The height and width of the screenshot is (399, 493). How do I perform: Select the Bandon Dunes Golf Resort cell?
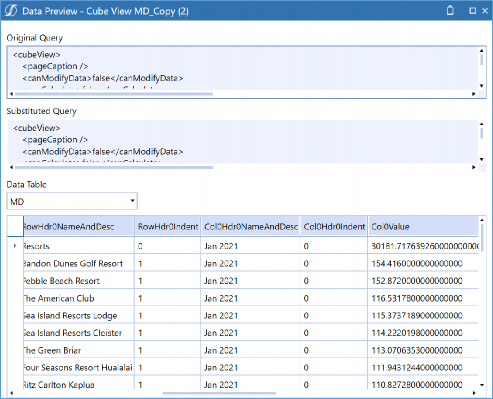pyautogui.click(x=79, y=263)
